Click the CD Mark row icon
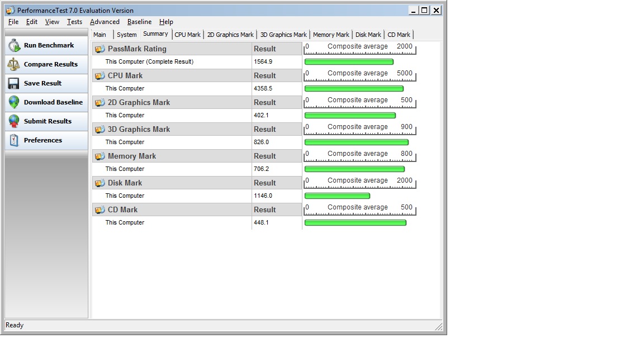The image size is (644, 362). click(x=100, y=210)
